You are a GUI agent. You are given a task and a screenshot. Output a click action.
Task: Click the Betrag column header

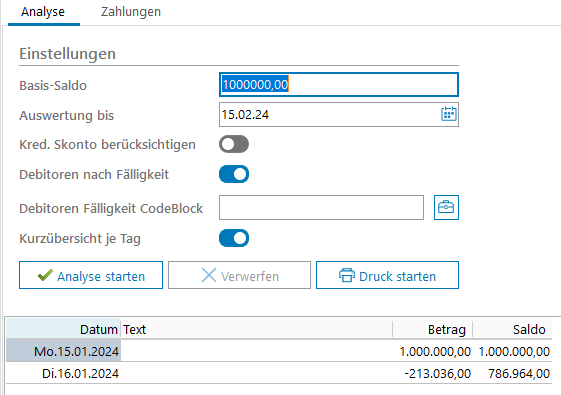433,329
